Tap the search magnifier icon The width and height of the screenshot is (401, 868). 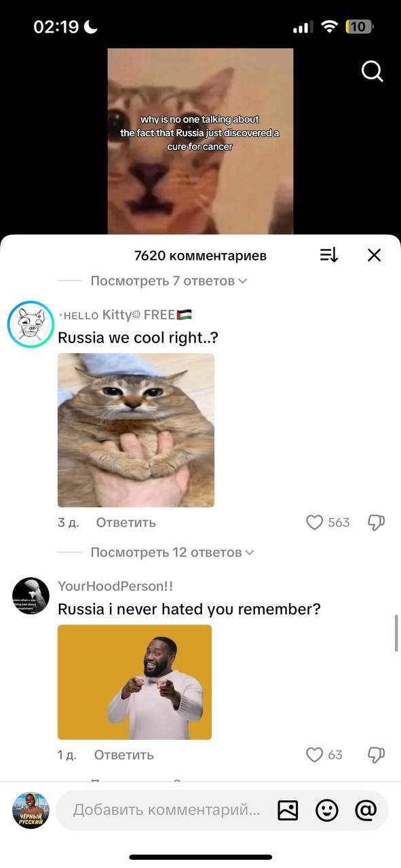pos(372,71)
